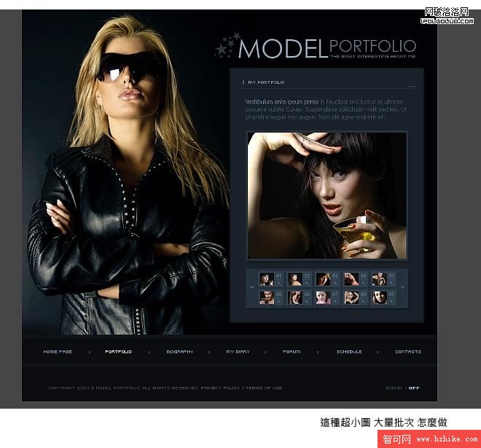
Task: Select the Portfolio menu item
Action: [118, 352]
